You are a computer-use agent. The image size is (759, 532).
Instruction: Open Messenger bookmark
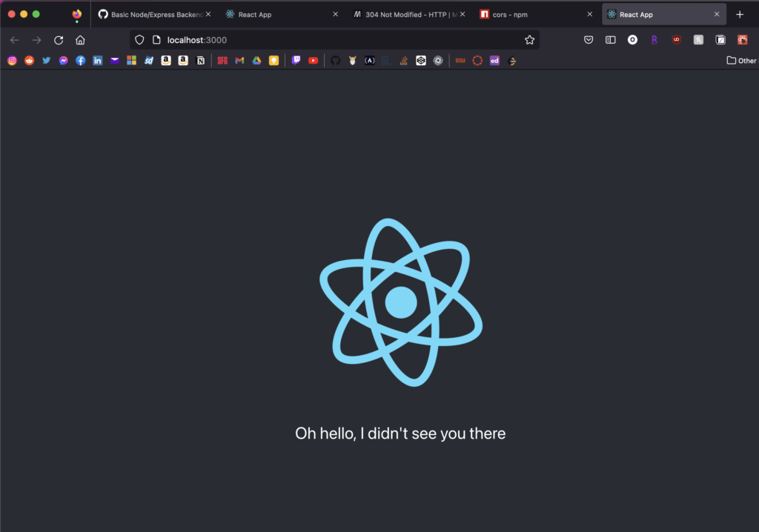click(64, 61)
